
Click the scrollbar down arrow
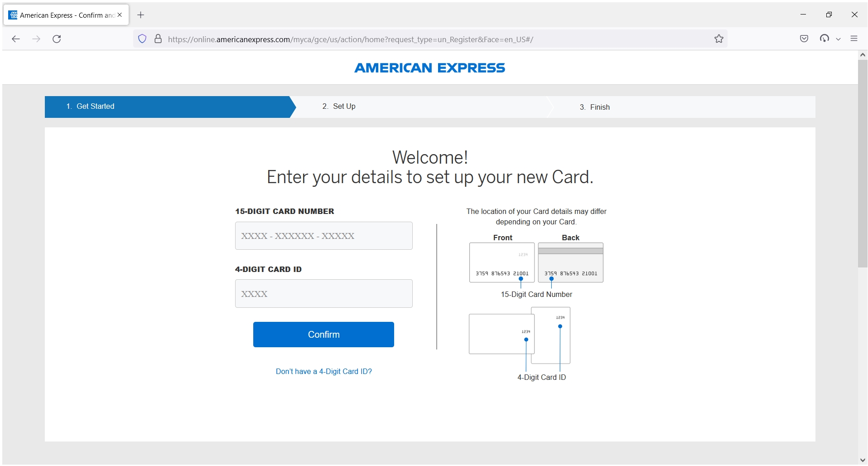click(862, 460)
